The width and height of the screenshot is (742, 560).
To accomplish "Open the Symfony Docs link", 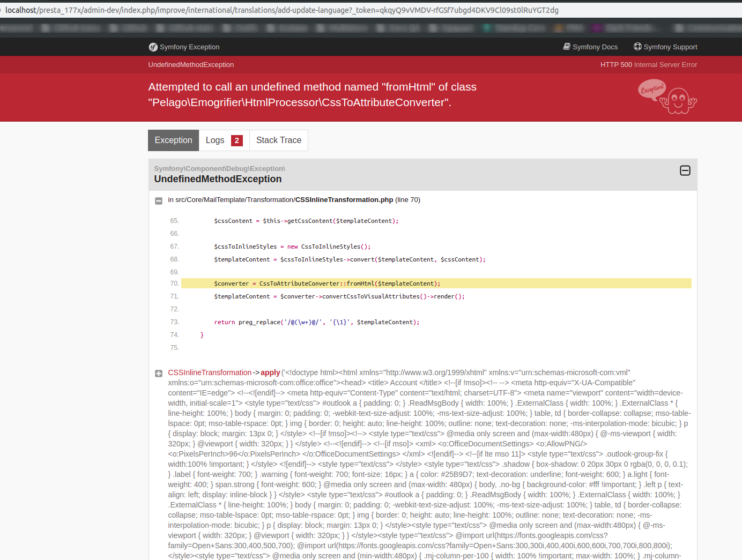I will click(595, 47).
